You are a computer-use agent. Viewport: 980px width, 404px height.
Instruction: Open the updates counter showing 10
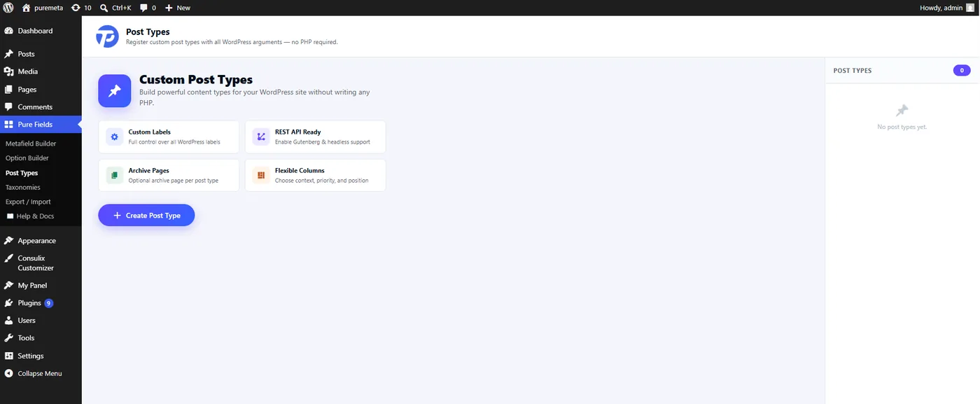tap(81, 8)
